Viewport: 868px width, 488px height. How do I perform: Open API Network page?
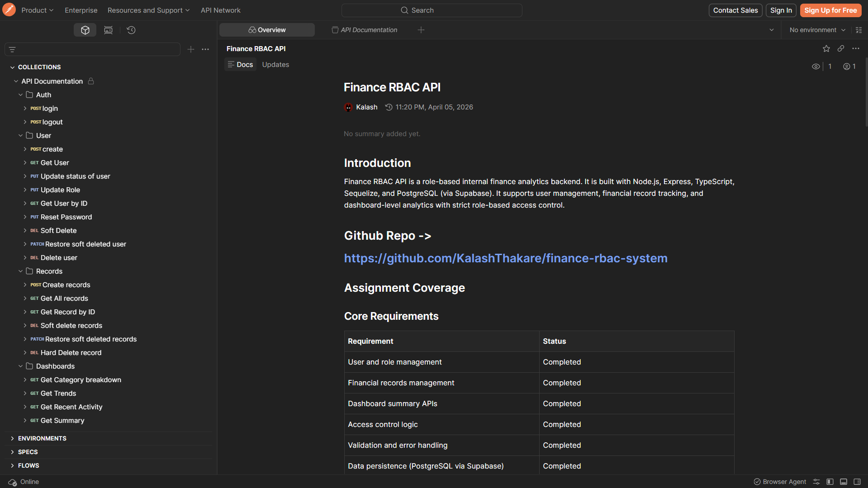tap(221, 10)
